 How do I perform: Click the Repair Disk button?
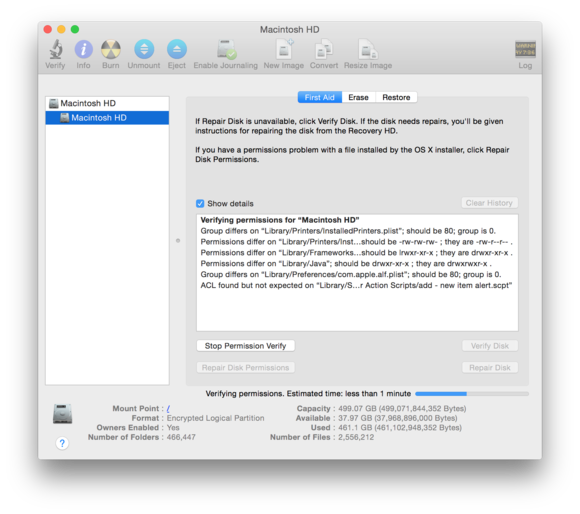tap(490, 368)
